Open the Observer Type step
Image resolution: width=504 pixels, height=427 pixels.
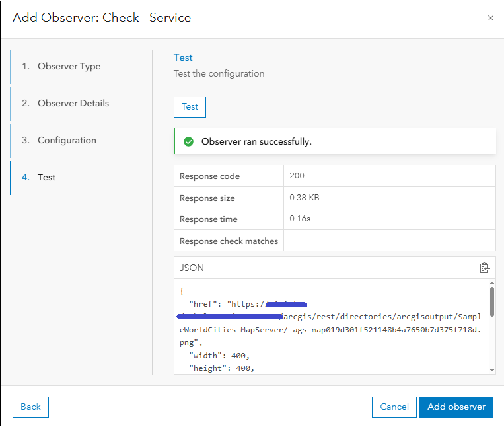click(69, 66)
